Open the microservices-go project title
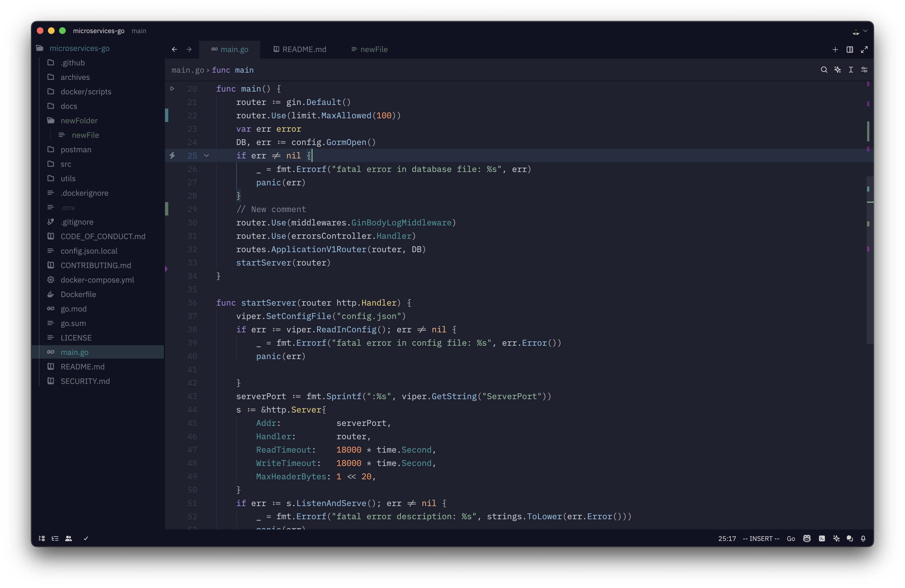The height and width of the screenshot is (588, 905). pyautogui.click(x=98, y=31)
